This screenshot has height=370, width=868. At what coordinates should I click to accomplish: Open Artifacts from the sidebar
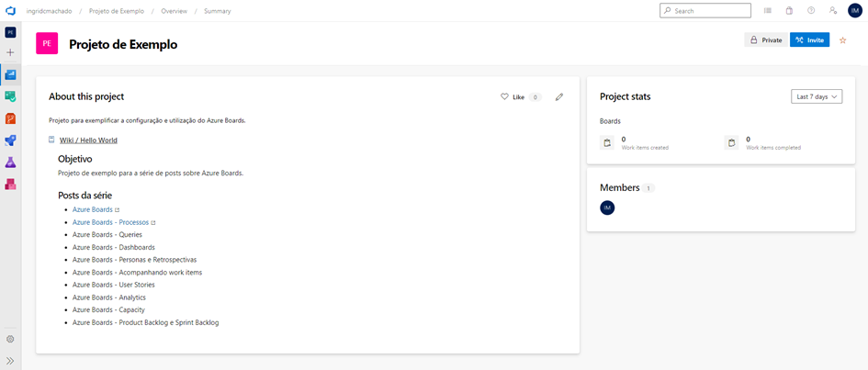10,185
